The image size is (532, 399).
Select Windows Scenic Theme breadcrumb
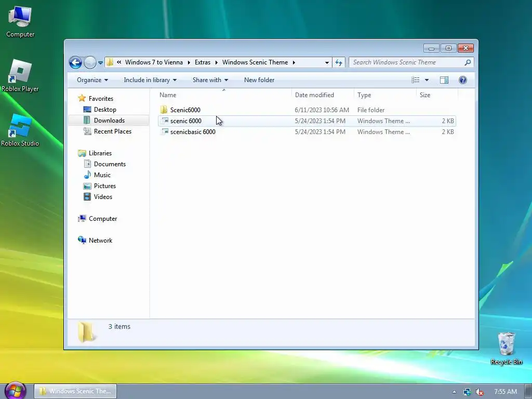point(255,62)
